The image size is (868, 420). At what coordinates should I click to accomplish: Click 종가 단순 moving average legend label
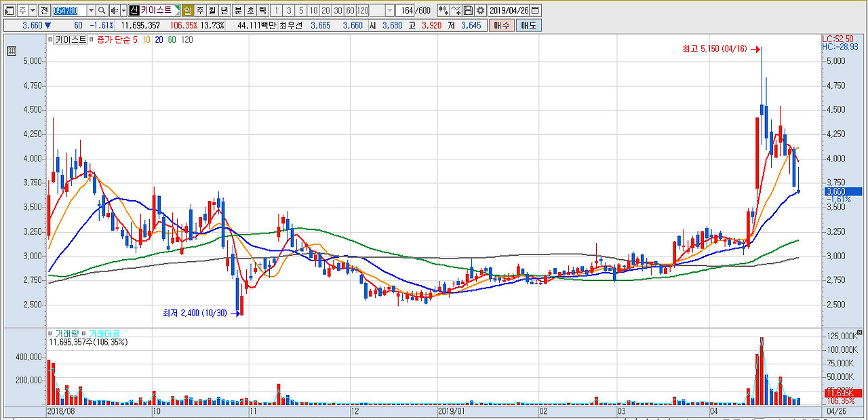[x=114, y=40]
